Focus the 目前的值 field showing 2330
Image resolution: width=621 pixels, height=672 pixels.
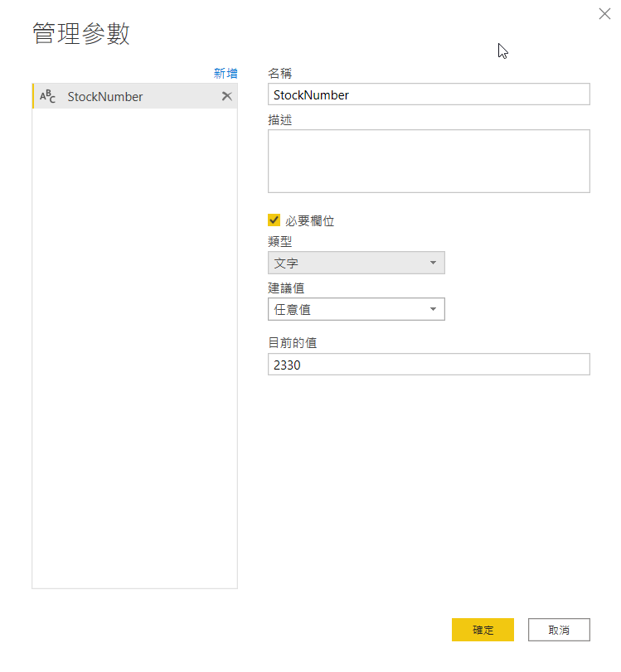(428, 365)
